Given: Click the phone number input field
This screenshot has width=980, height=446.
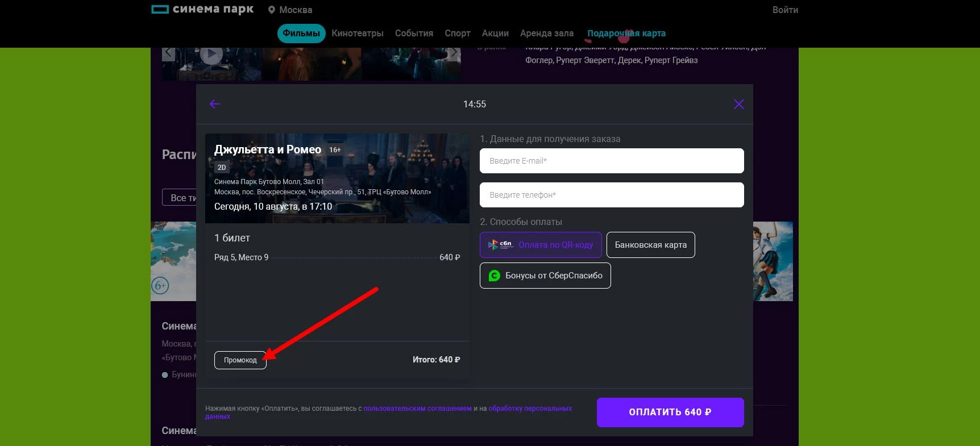Looking at the screenshot, I should (612, 195).
